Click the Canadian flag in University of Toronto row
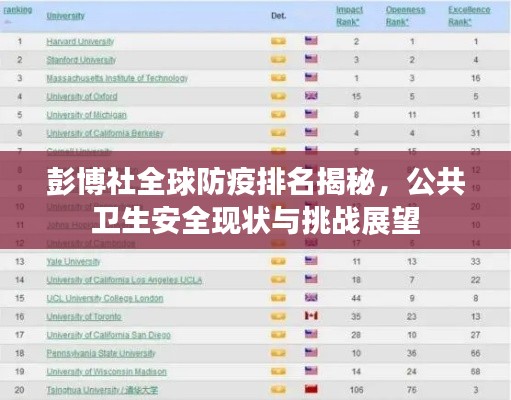 coord(311,316)
